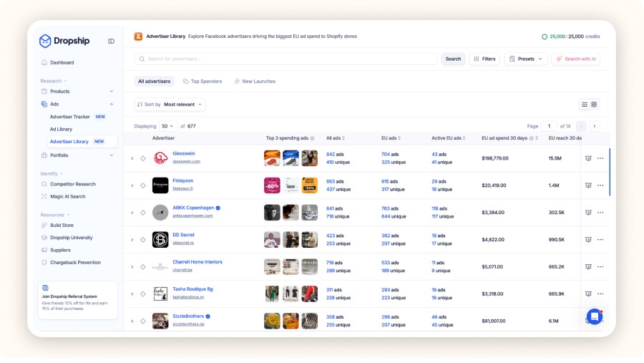Viewport: 644px width, 363px height.
Task: Open Giesswein row more options menu
Action: [600, 158]
